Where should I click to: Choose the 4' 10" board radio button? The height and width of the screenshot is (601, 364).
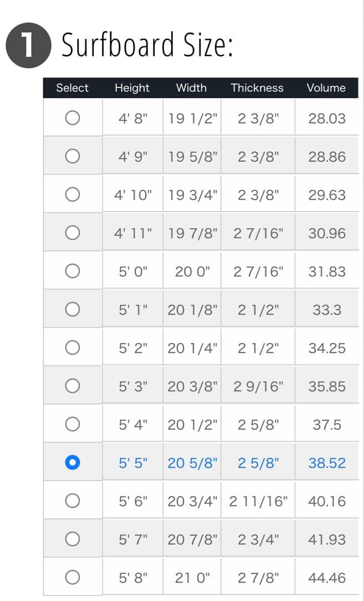coord(72,195)
